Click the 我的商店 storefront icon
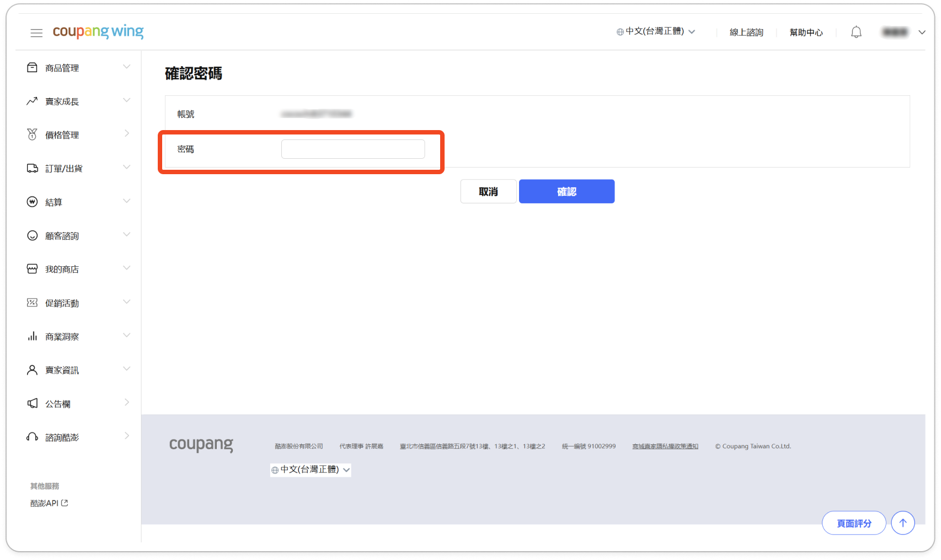The width and height of the screenshot is (941, 560). click(32, 269)
